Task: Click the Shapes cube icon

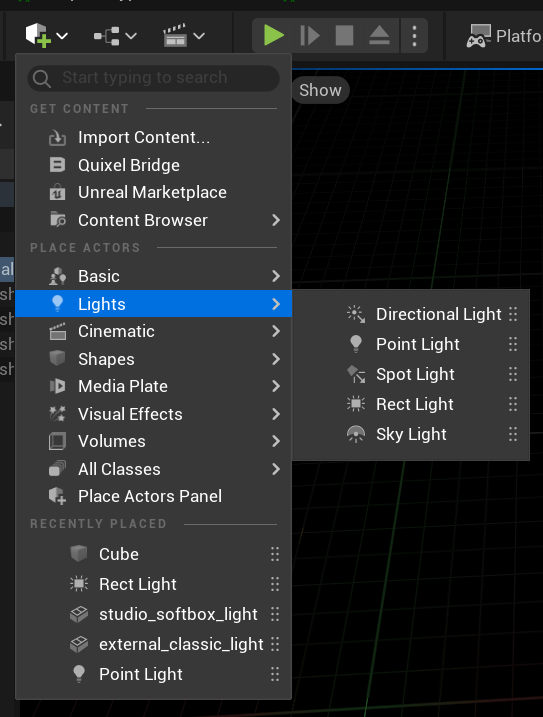Action: click(57, 358)
